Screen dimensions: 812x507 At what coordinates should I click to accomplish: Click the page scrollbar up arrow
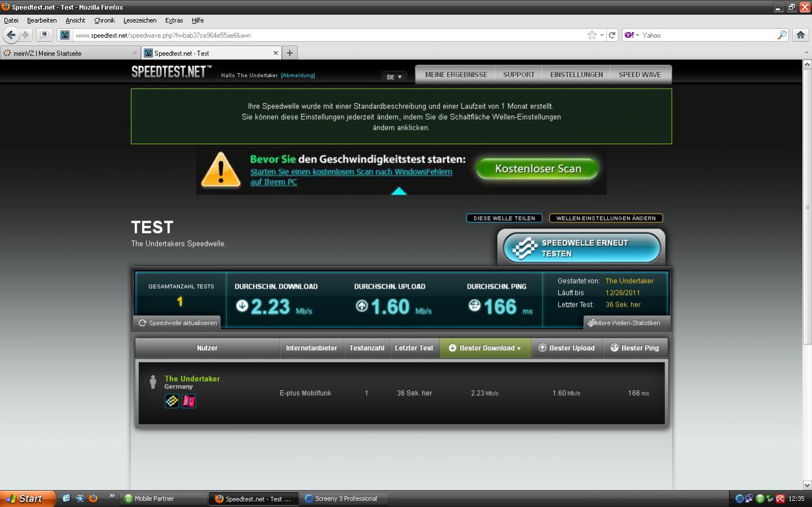807,65
